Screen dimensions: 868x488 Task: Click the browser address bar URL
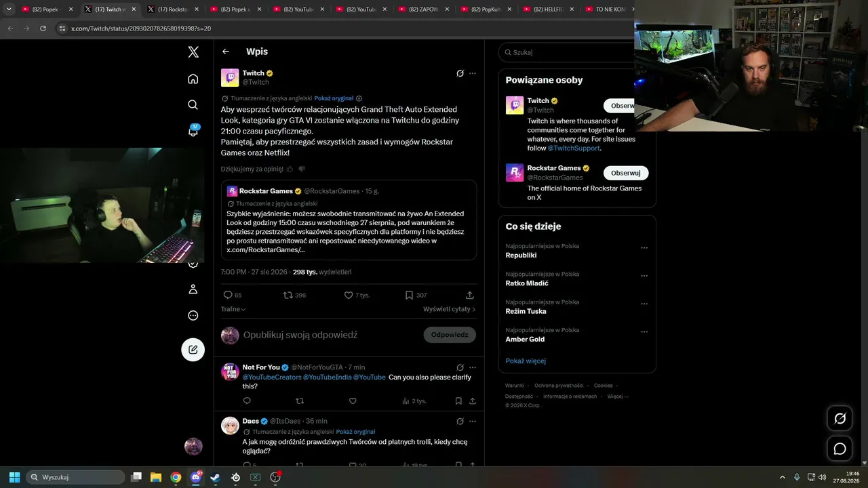[141, 28]
